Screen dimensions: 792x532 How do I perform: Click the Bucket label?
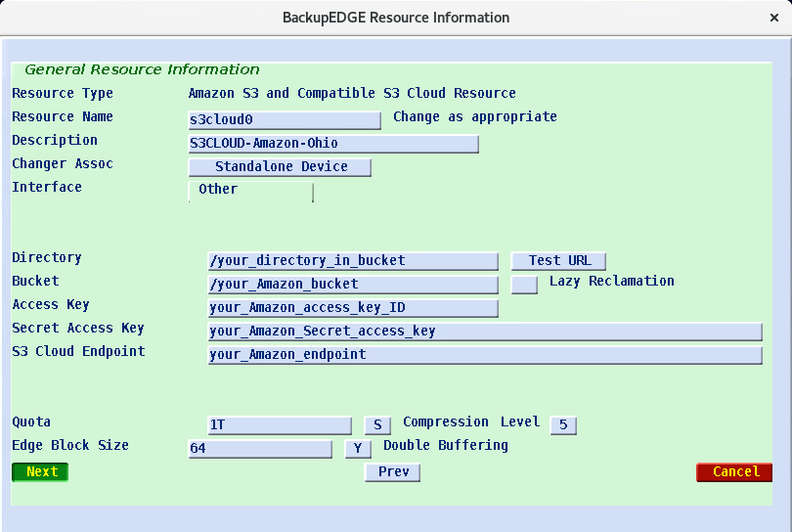click(x=35, y=281)
